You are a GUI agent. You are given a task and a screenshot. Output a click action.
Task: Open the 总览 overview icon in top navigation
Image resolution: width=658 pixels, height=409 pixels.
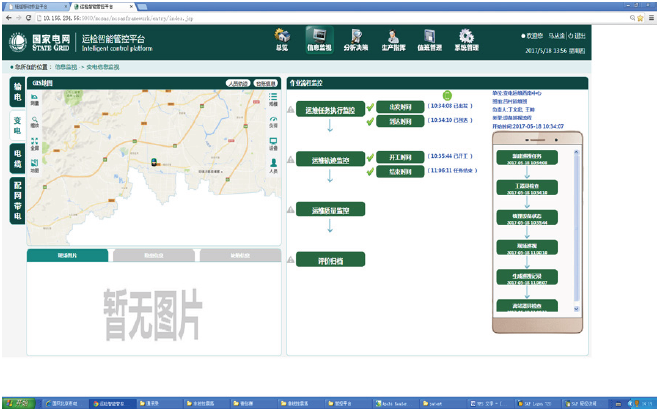pos(283,38)
